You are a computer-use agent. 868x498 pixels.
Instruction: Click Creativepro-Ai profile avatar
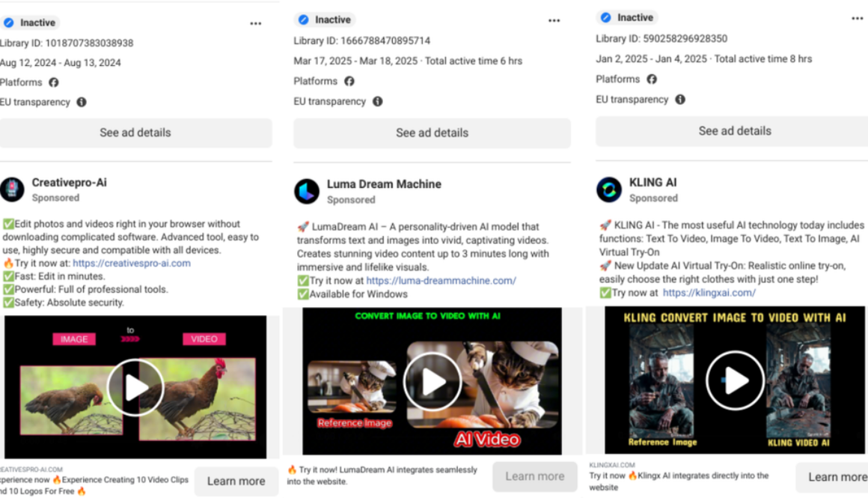point(12,189)
